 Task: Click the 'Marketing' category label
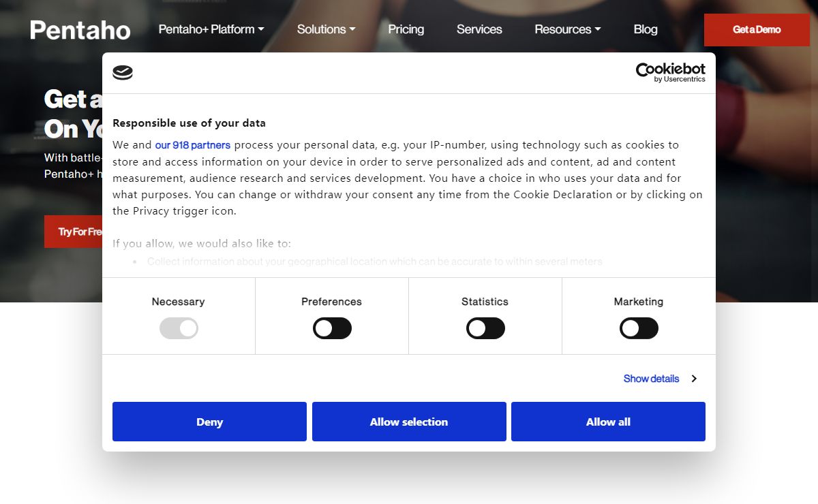coord(638,302)
